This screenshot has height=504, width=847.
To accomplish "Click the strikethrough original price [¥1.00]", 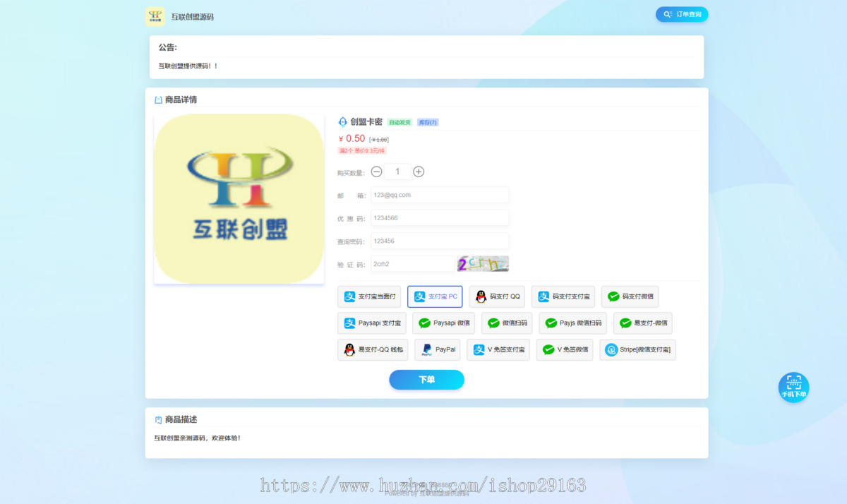I will (379, 140).
